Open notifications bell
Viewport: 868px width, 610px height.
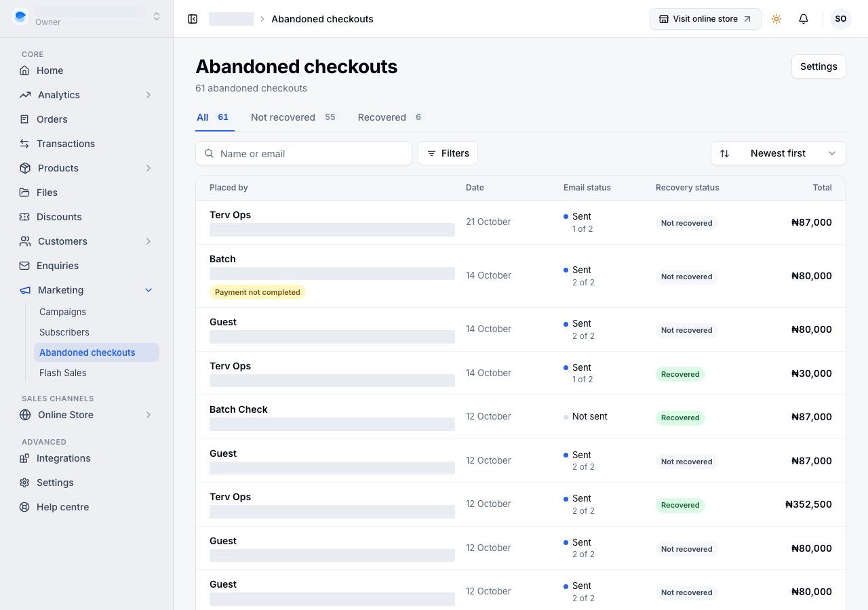pos(804,19)
